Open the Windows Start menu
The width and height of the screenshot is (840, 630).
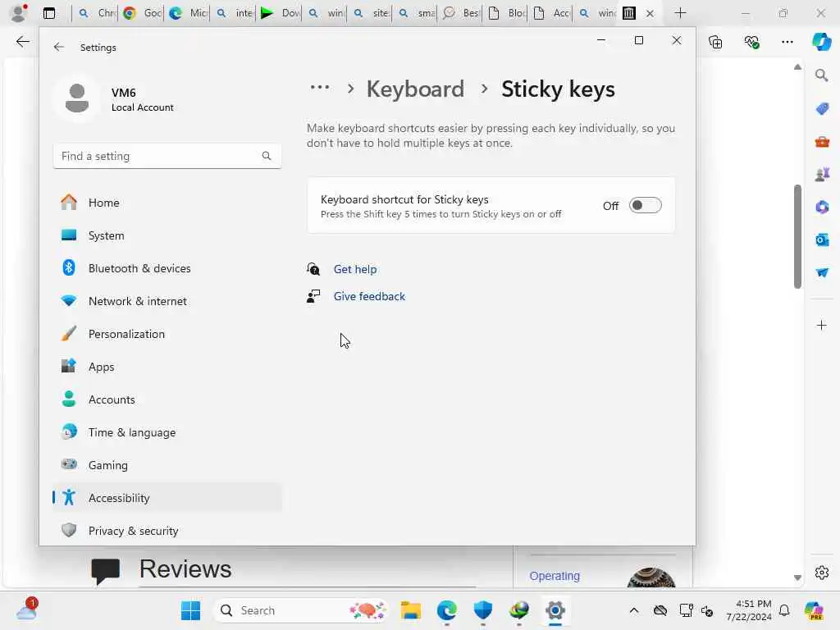click(190, 610)
